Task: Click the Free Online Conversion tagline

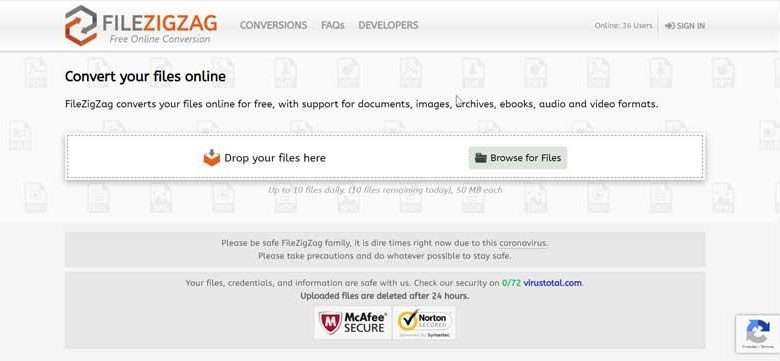Action: coord(160,39)
